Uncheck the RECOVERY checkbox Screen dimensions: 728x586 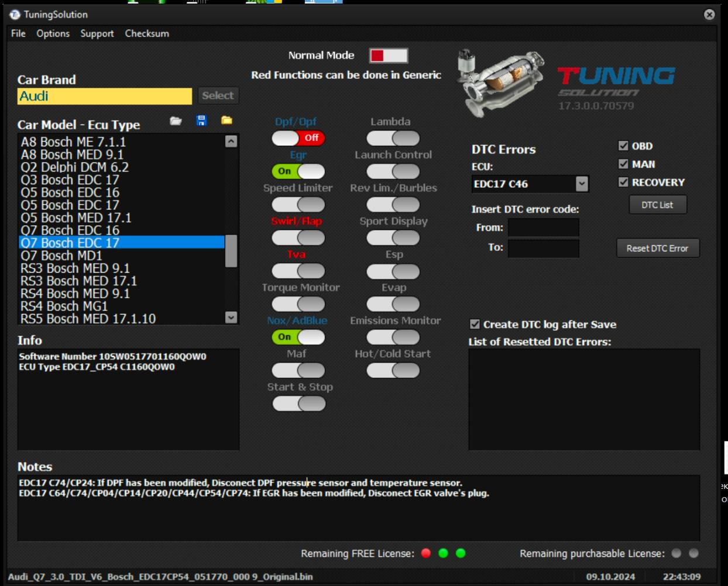coord(623,182)
